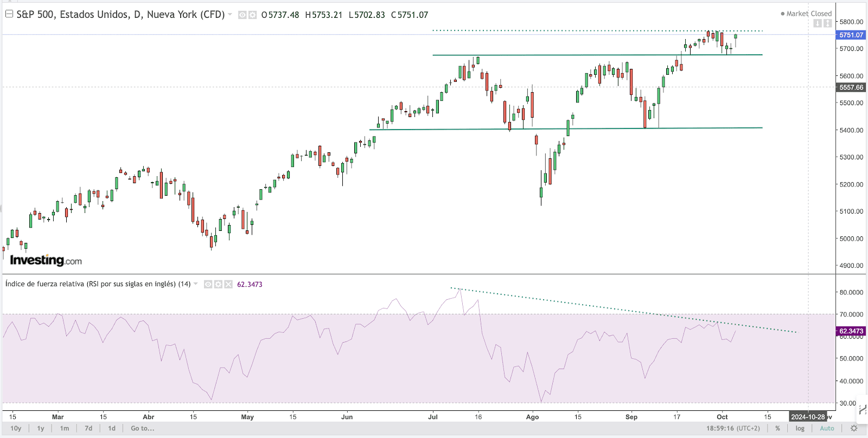Click the crosshair price label 5557.66

point(851,87)
